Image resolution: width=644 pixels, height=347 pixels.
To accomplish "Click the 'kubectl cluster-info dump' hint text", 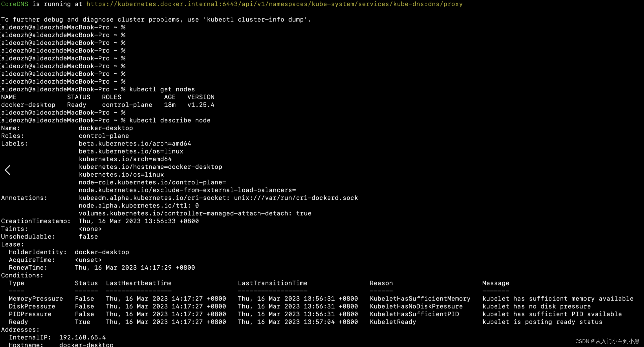I will pyautogui.click(x=257, y=20).
